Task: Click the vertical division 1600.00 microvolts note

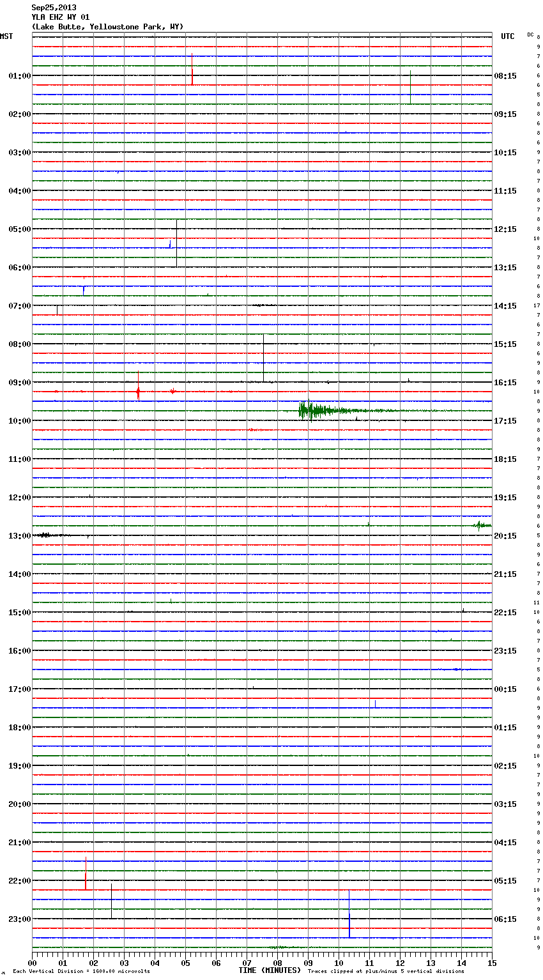Action: coord(81,972)
